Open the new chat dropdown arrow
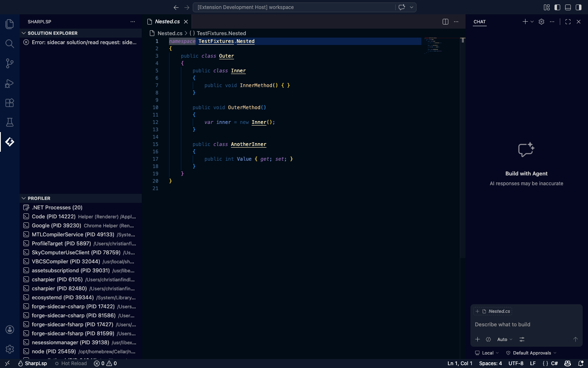Image resolution: width=588 pixels, height=368 pixels. point(532,22)
